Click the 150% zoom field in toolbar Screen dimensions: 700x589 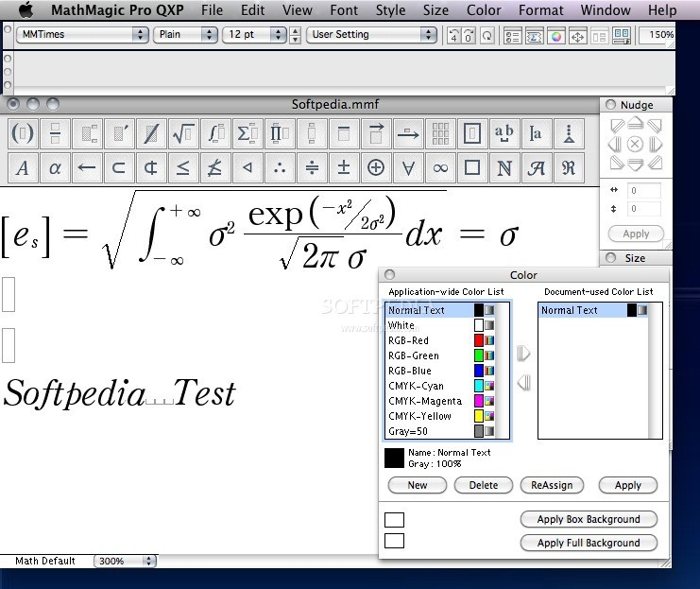pyautogui.click(x=657, y=35)
